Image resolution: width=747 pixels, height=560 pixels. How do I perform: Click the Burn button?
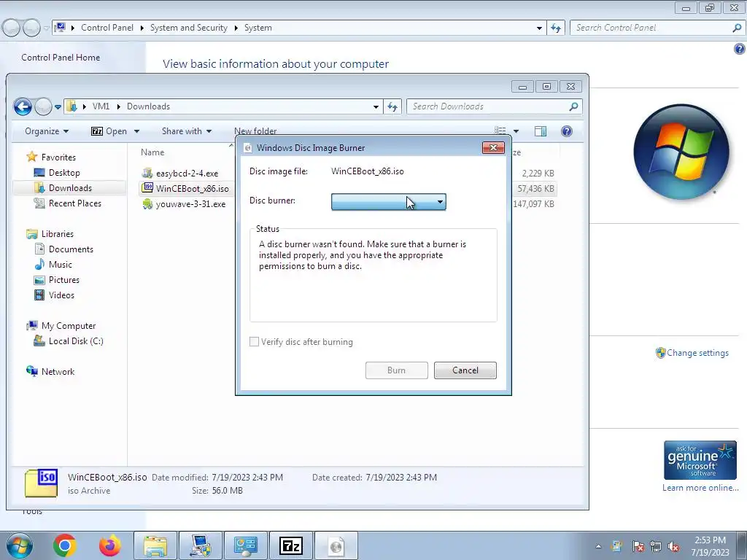coord(396,370)
